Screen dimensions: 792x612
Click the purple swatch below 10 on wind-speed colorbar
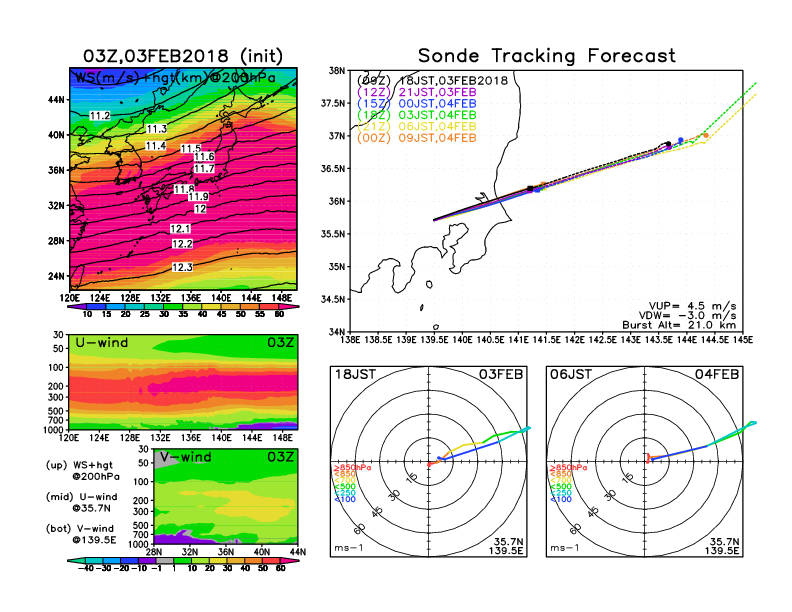tap(76, 306)
